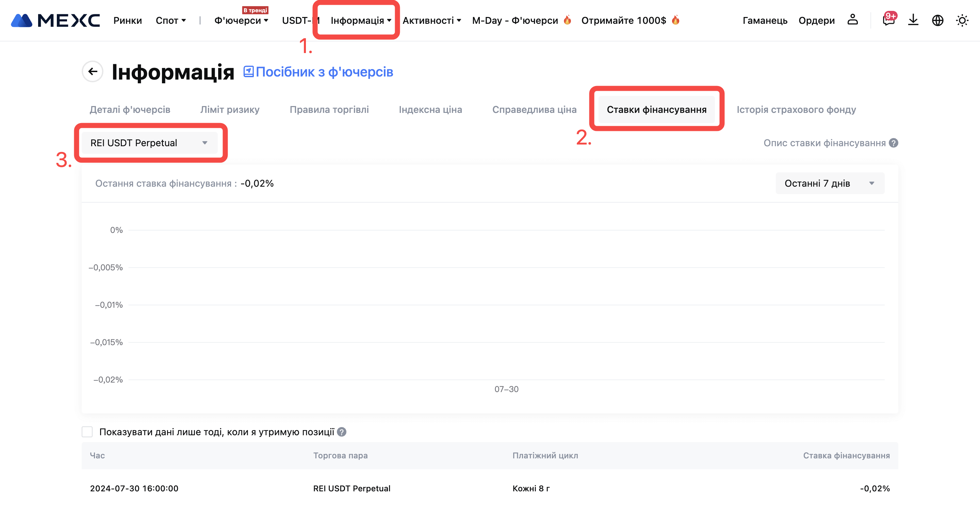Open the language globe icon

937,20
